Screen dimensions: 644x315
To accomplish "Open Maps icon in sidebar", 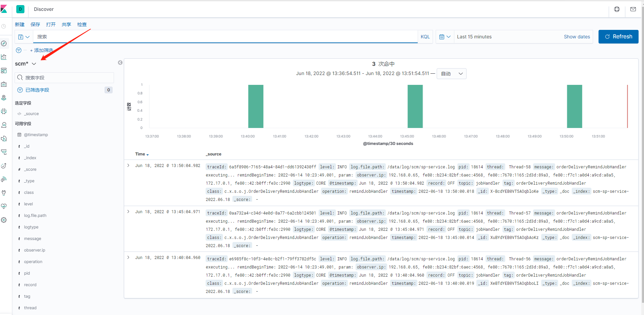I will [4, 98].
